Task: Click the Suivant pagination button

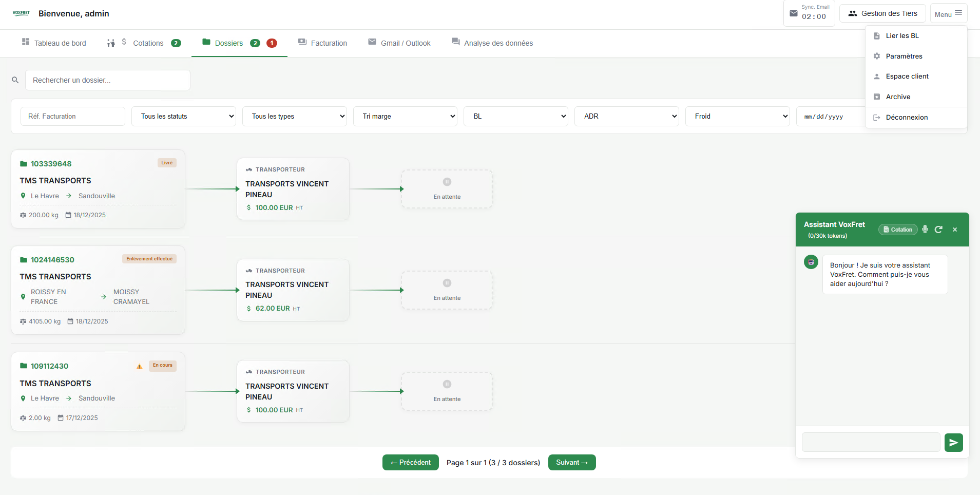Action: click(571, 462)
